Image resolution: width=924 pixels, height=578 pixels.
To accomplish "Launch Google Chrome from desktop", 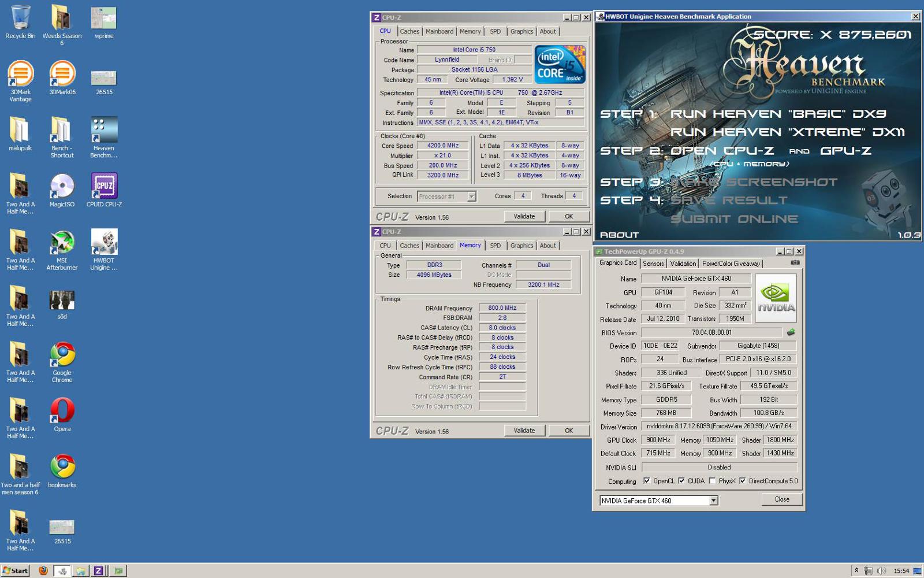I will point(62,361).
